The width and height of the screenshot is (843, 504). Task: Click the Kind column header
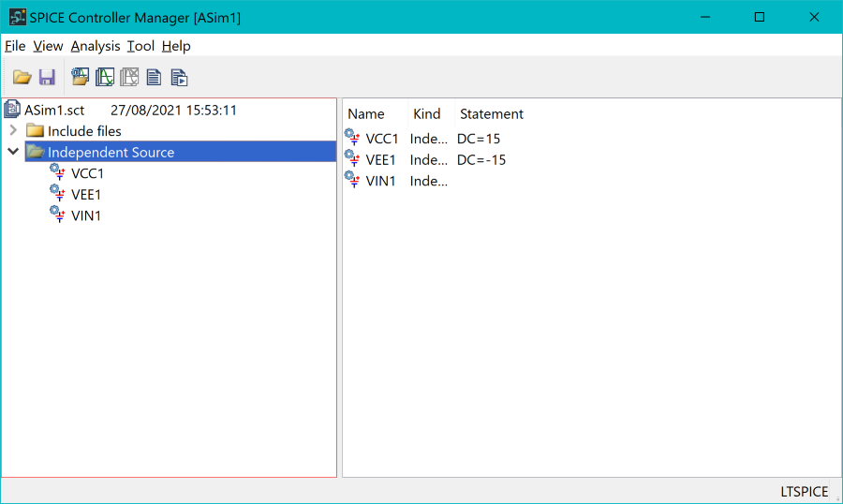426,114
